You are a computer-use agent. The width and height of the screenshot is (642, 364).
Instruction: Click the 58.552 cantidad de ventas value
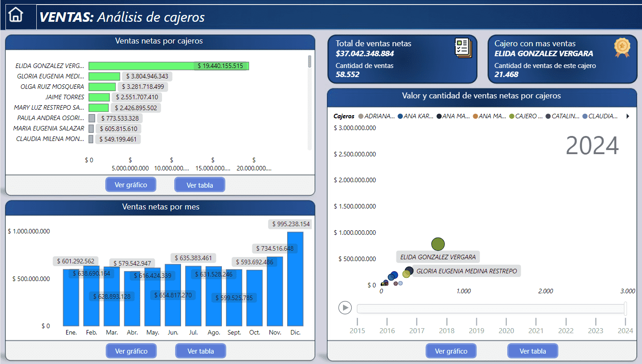[x=348, y=74]
